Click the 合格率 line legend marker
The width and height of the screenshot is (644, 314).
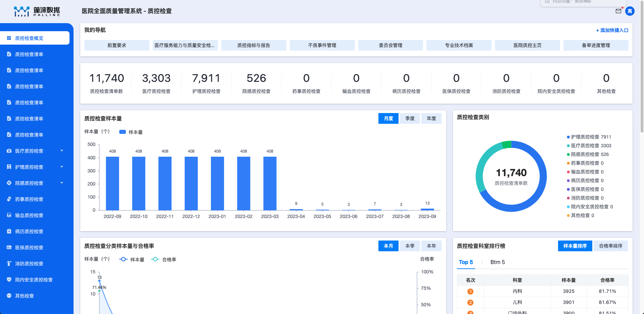click(155, 259)
